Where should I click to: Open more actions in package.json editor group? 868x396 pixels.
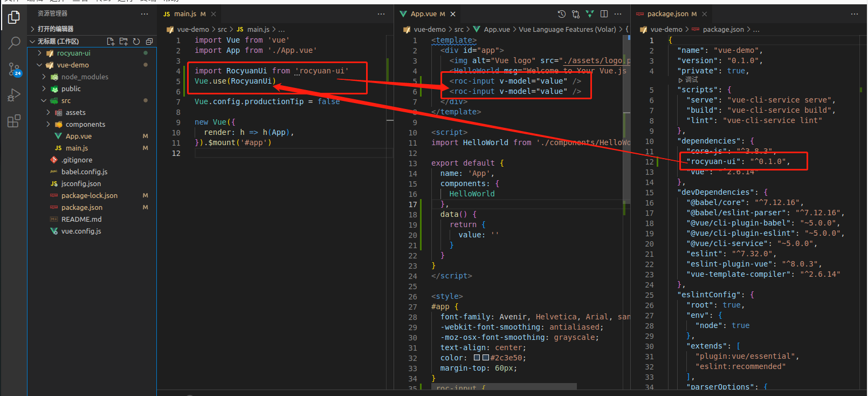(x=855, y=14)
